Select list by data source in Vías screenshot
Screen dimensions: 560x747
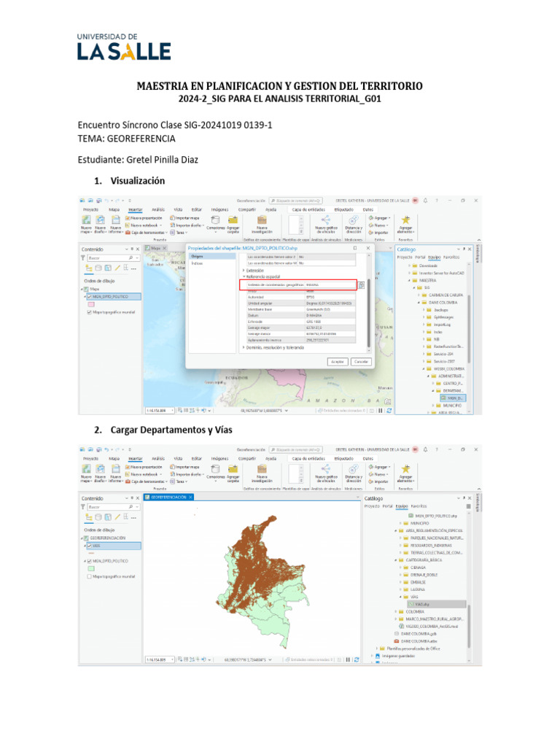(x=98, y=517)
